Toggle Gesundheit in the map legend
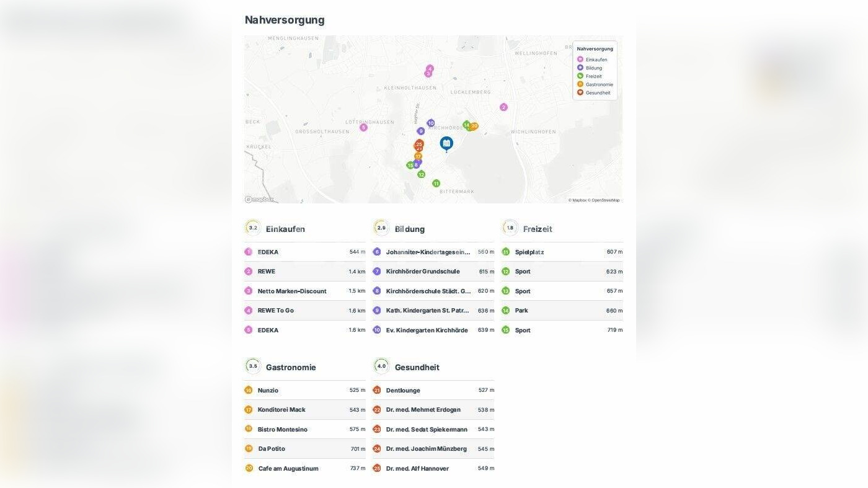Image resolution: width=868 pixels, height=488 pixels. pos(598,93)
